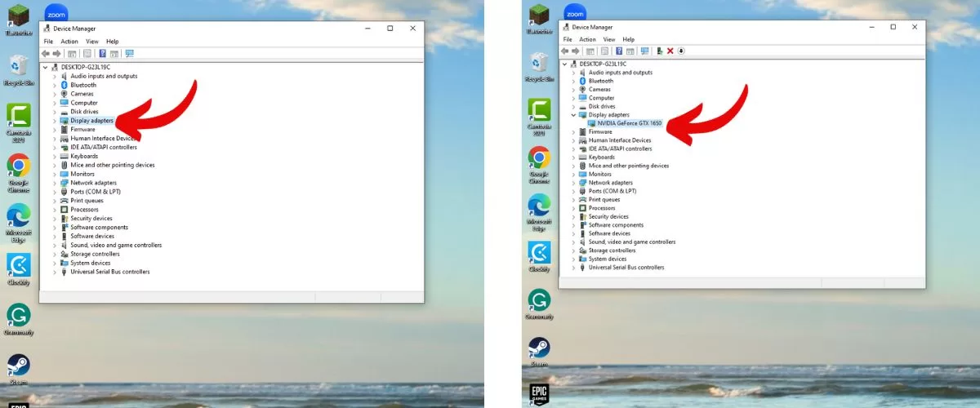Click blue Help icon in left window toolbar
Viewport: 980px width, 408px height.
pos(103,54)
